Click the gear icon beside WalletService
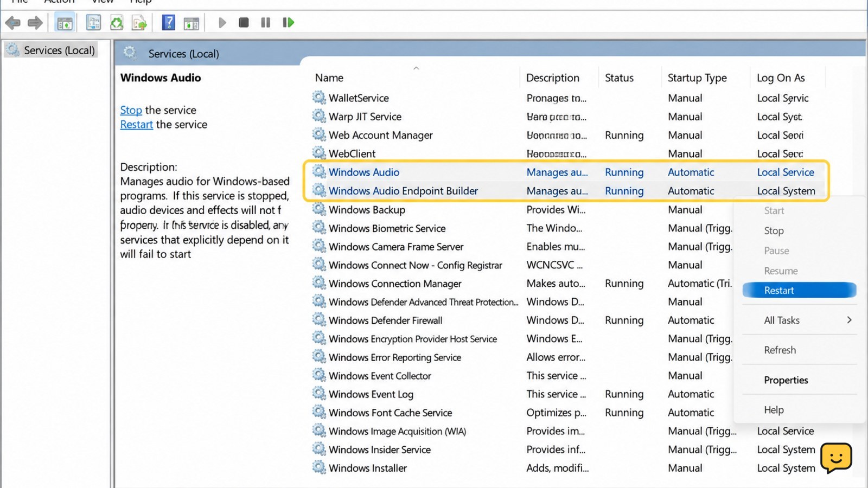Viewport: 868px width, 488px height. (319, 98)
